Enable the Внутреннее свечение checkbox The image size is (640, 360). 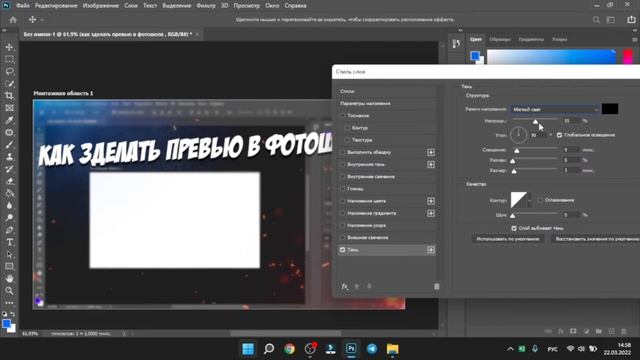click(x=343, y=177)
